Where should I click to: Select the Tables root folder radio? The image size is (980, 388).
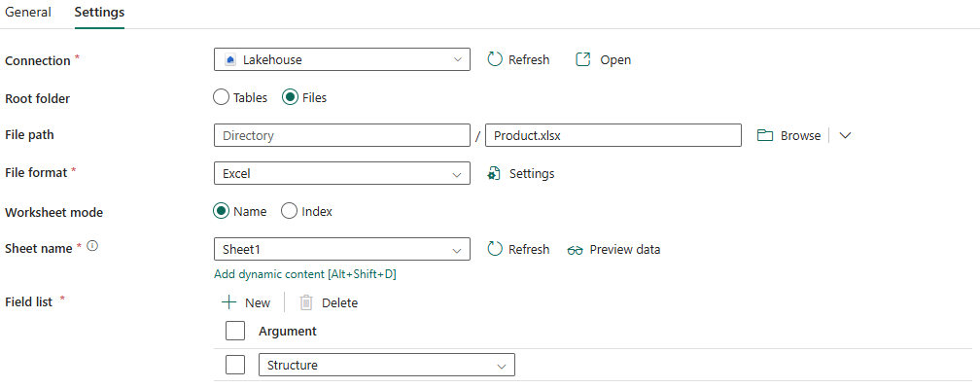pyautogui.click(x=222, y=97)
